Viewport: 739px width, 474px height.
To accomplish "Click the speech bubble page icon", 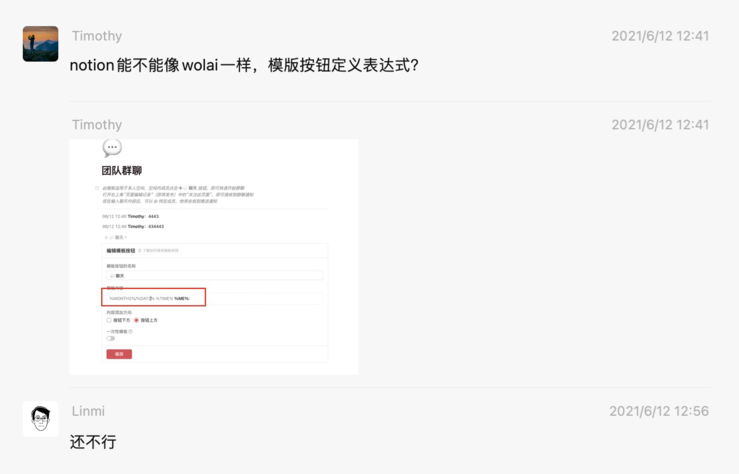I will (x=112, y=148).
